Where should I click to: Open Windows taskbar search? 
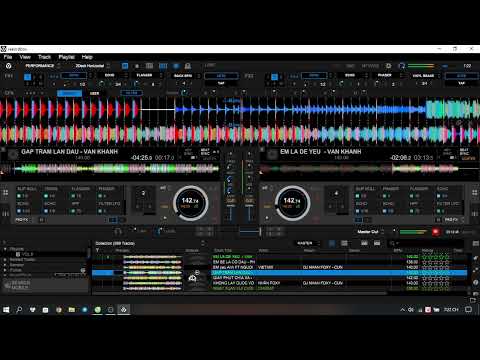pyautogui.click(x=19, y=310)
